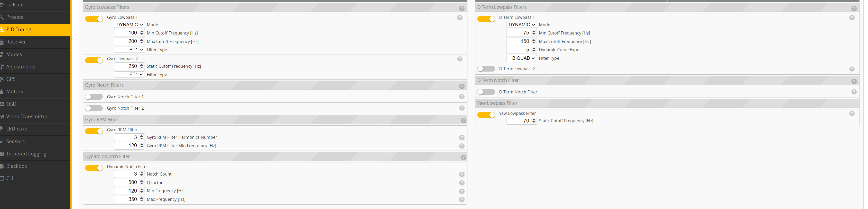Open the Sensors tab
The image size is (868, 209).
tap(35, 142)
